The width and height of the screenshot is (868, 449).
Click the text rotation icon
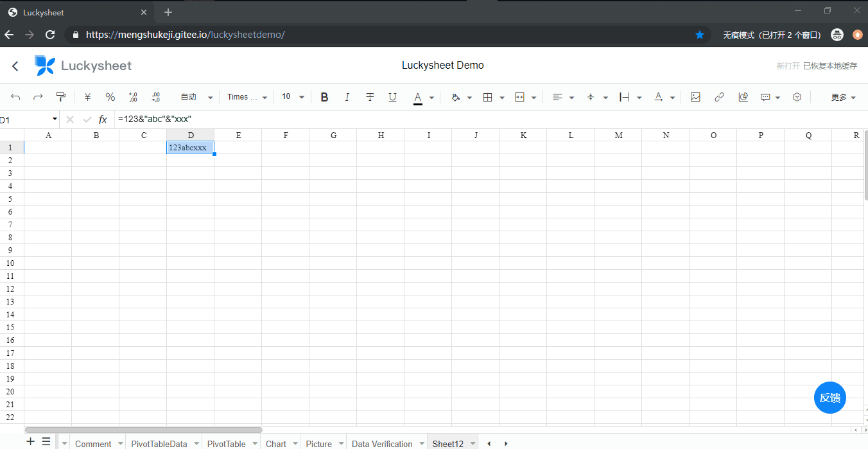pyautogui.click(x=658, y=97)
